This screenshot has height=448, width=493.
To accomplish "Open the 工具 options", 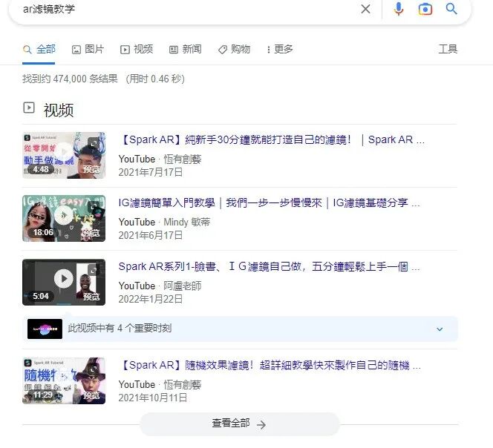I will tap(448, 49).
